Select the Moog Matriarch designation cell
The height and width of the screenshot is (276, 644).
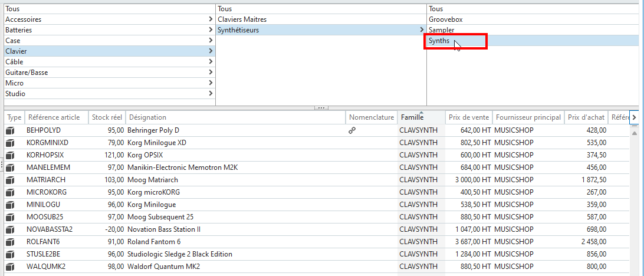pyautogui.click(x=236, y=180)
